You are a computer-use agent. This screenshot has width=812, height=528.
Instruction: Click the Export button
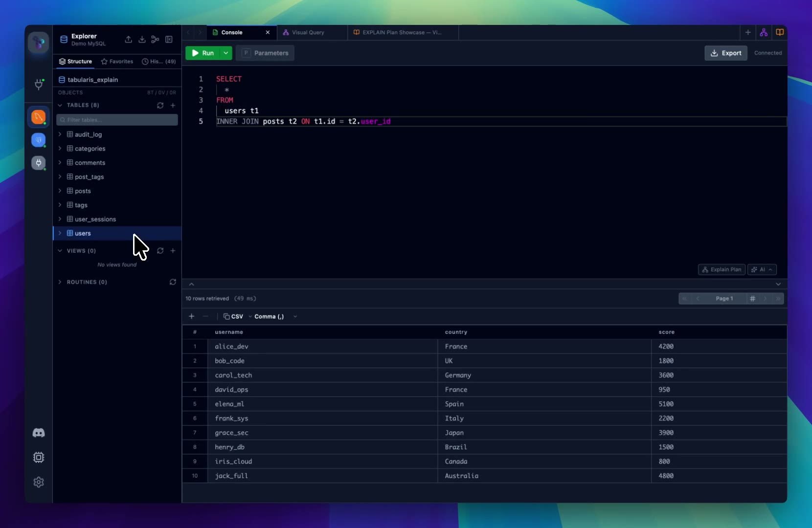(725, 53)
